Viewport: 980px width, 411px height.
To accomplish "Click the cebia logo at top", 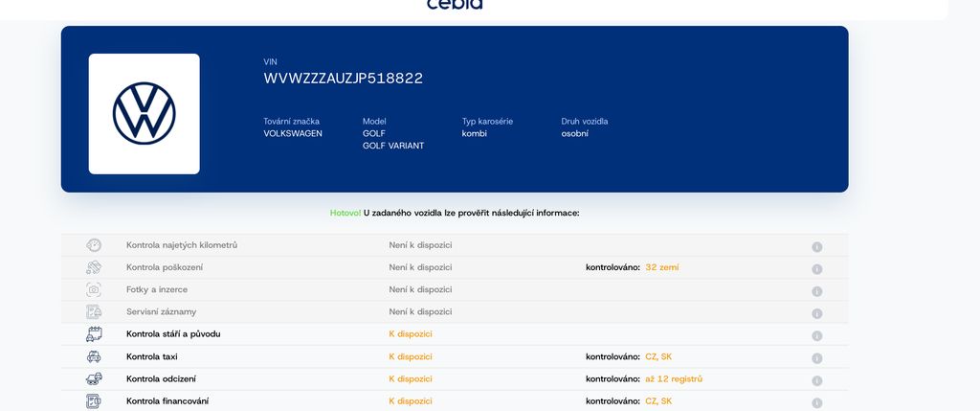I will (x=455, y=5).
